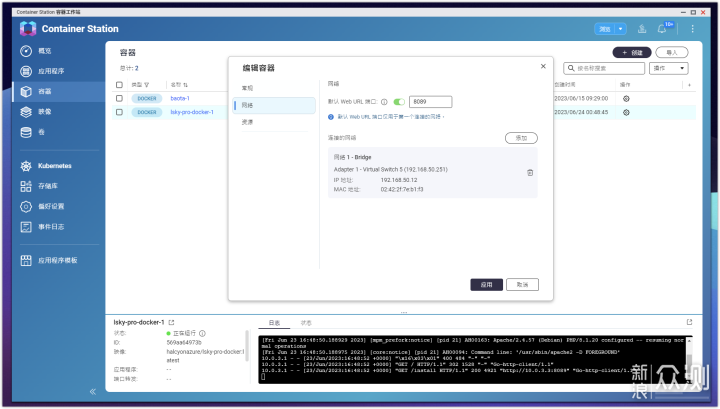Click the magnifier icon in search box
The width and height of the screenshot is (720, 409).
(x=571, y=68)
